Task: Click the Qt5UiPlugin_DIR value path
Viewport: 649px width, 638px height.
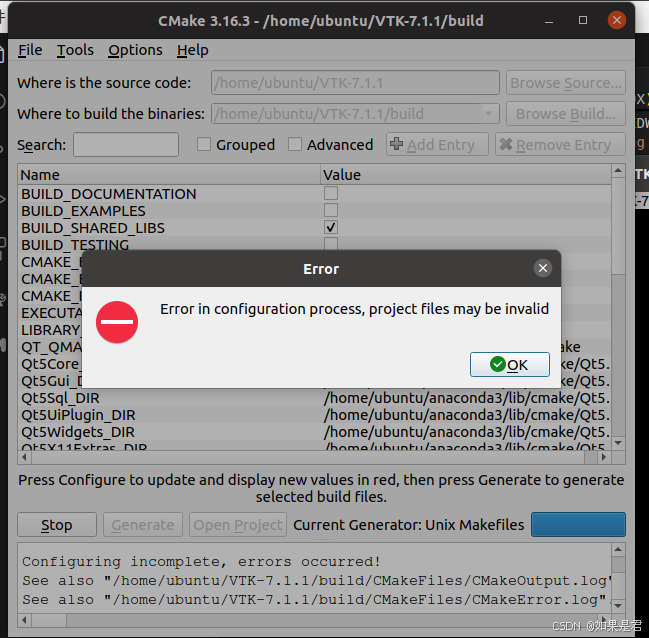Action: click(466, 415)
